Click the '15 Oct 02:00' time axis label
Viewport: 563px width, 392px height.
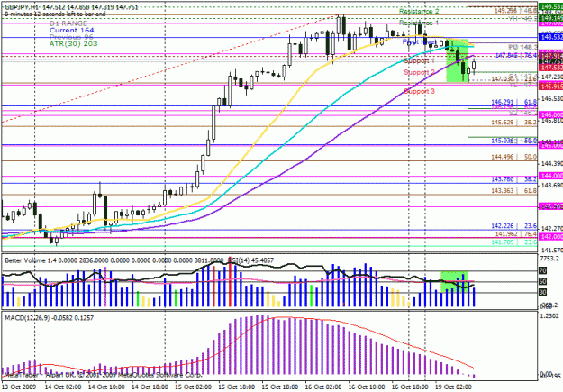[x=193, y=387]
